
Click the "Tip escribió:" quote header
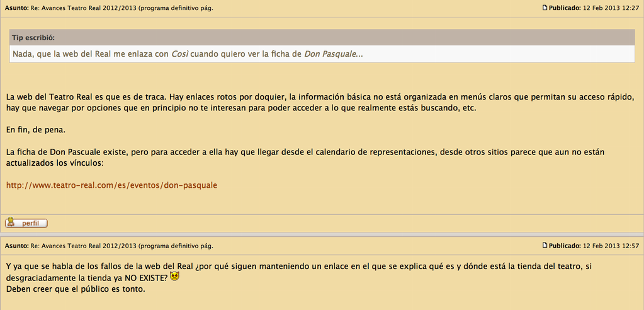33,38
